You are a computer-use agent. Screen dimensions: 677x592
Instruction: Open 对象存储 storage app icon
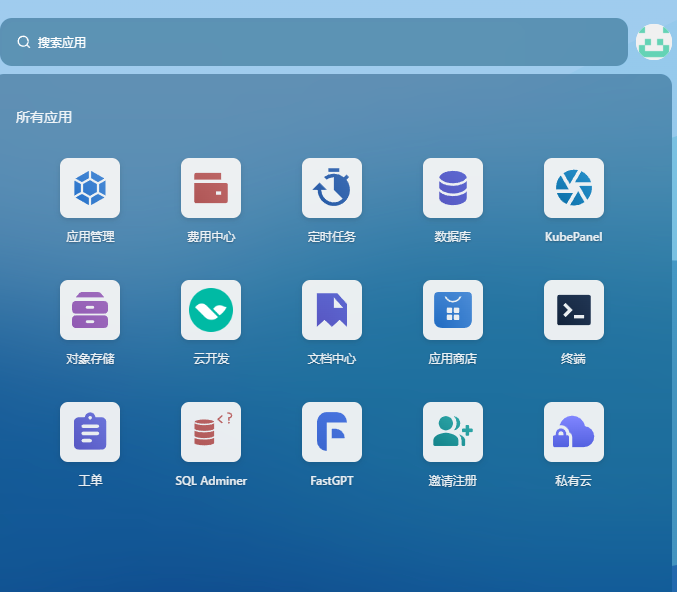(x=90, y=310)
